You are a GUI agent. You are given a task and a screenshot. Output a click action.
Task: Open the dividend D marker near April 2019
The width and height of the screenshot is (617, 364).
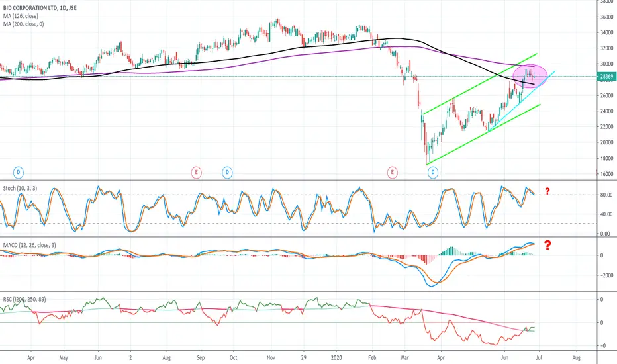18,172
